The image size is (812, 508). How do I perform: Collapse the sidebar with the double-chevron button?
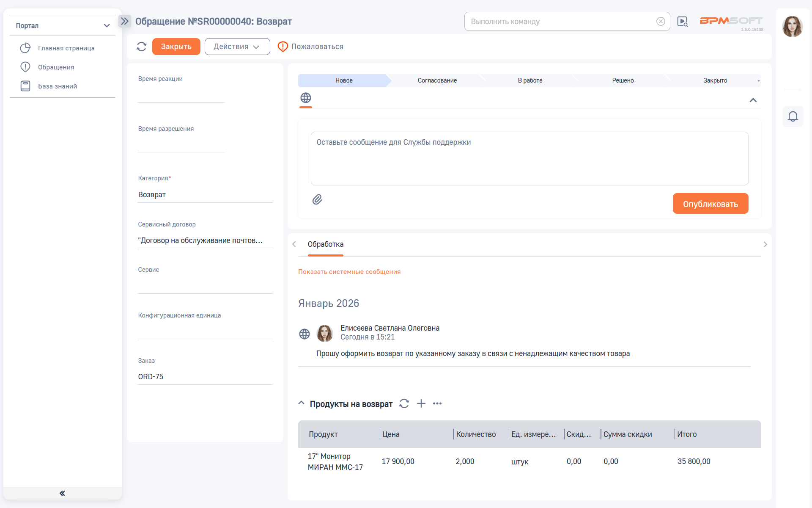[62, 493]
